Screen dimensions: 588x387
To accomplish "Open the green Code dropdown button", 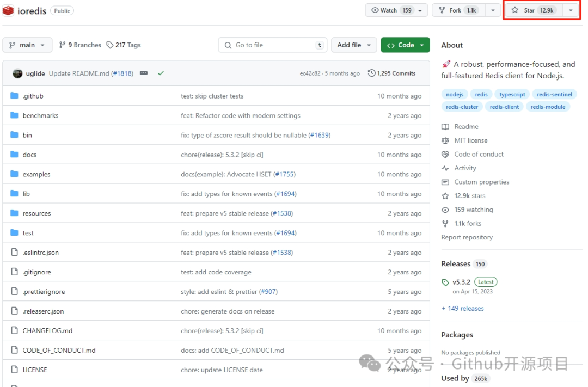I will tap(405, 45).
